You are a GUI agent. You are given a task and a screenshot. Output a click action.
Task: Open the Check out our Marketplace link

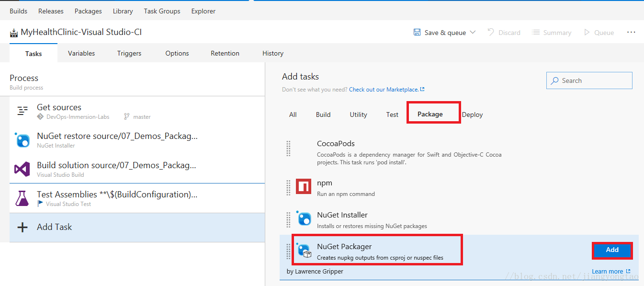384,89
